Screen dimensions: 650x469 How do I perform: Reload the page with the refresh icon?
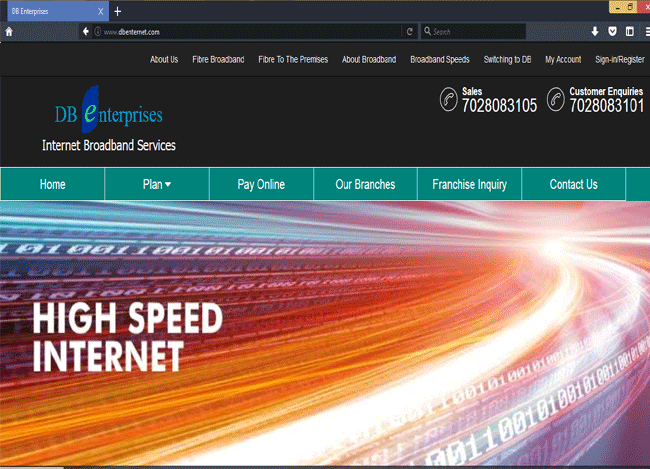pyautogui.click(x=410, y=31)
